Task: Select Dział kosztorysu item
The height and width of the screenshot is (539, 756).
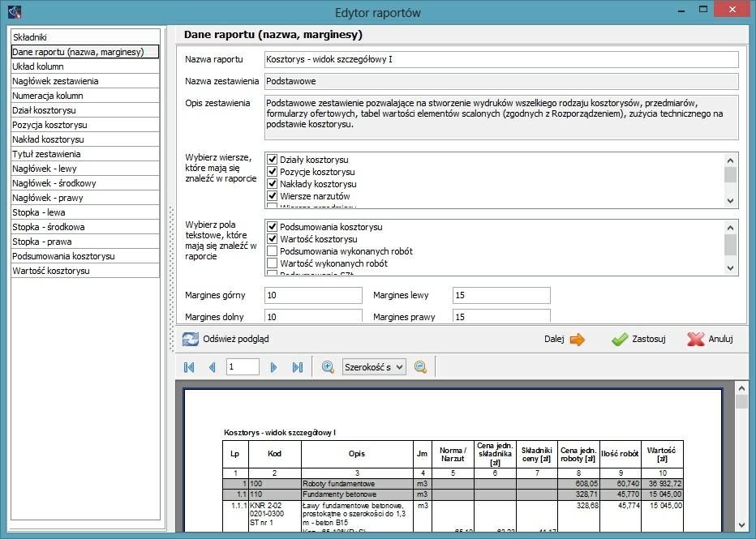Action: 85,110
